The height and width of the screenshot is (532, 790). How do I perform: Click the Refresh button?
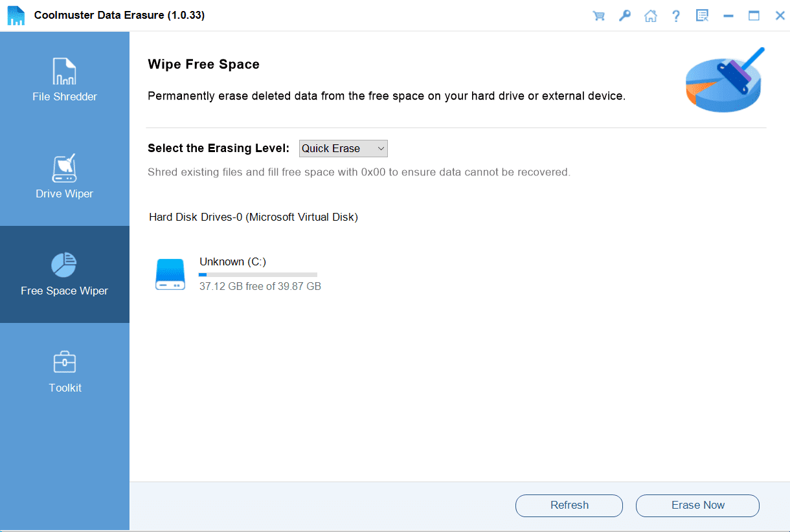tap(569, 505)
